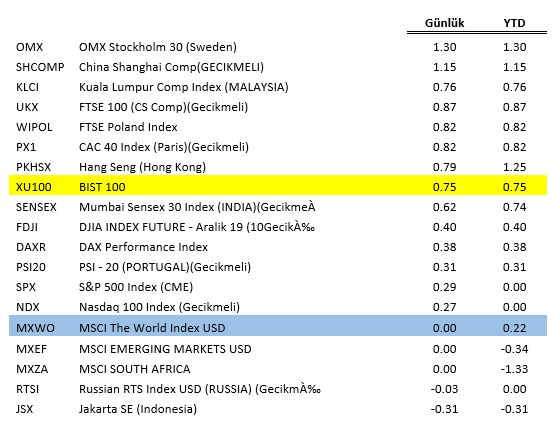This screenshot has width=553, height=436.
Task: Select the Günlük value 0.62 for SENSEX
Action: (444, 207)
